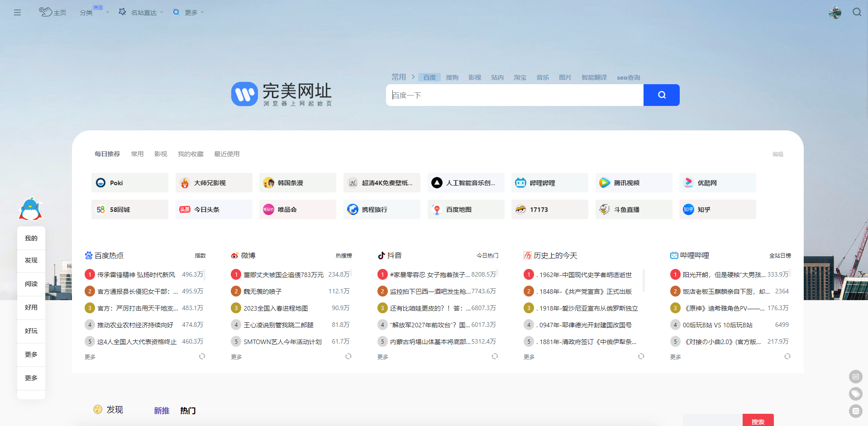Open 知乎 shortcut
Screen dimensions: 868x426
click(x=717, y=210)
